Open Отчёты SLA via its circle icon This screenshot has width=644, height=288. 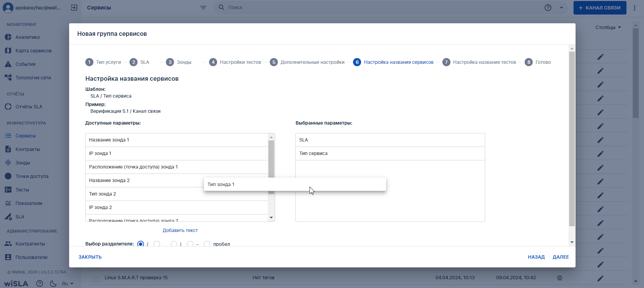(8, 107)
